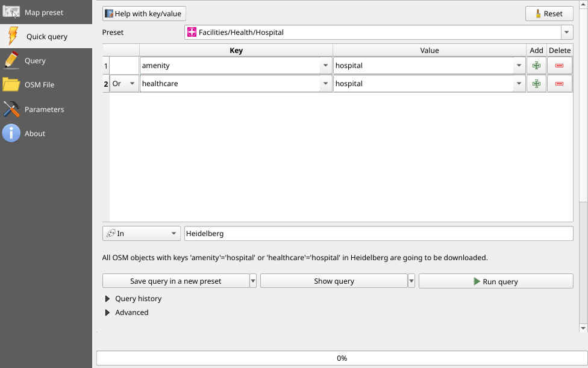Select the Quick query lightning icon
The width and height of the screenshot is (588, 368).
point(12,36)
